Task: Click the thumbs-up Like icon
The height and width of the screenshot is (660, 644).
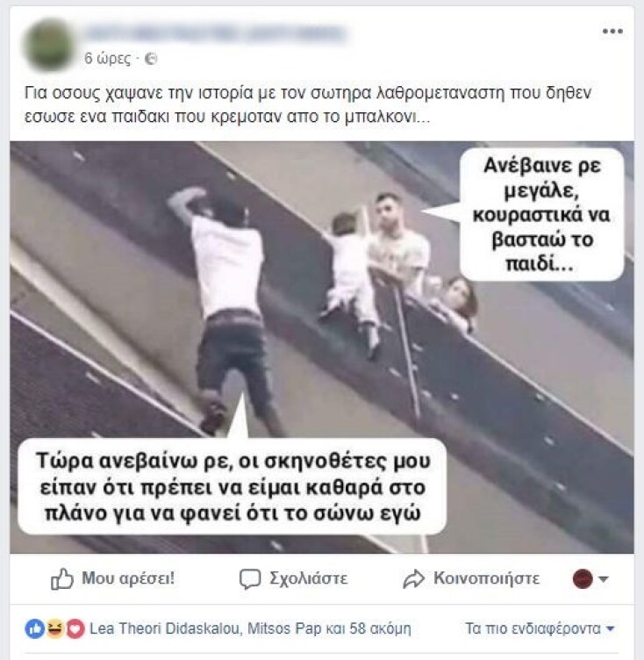Action: pos(62,579)
